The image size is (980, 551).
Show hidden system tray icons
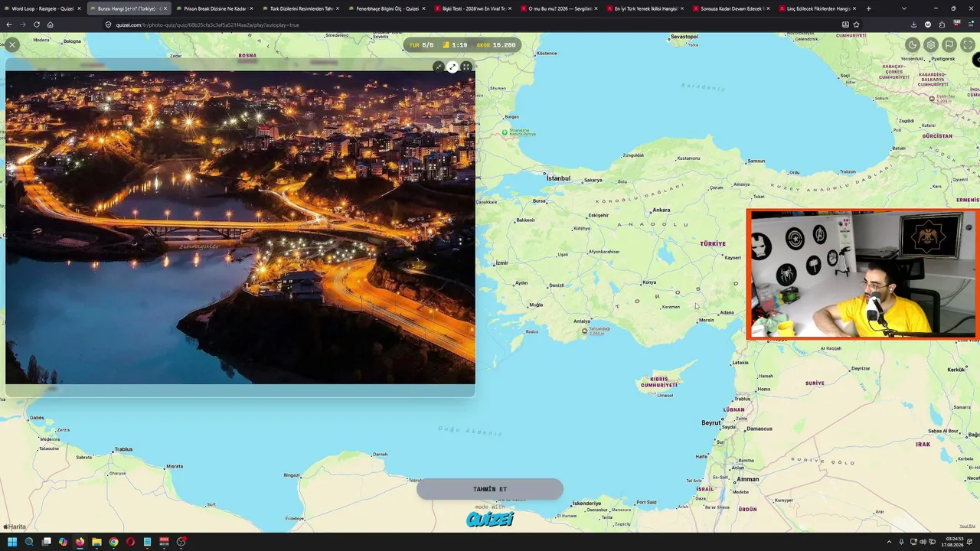pos(889,542)
